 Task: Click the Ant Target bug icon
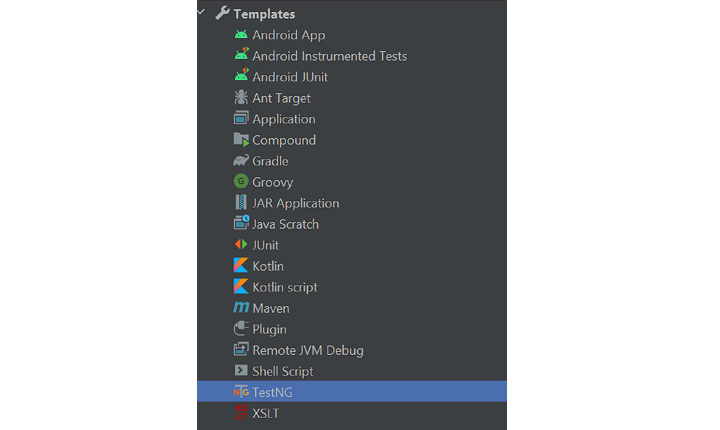240,98
